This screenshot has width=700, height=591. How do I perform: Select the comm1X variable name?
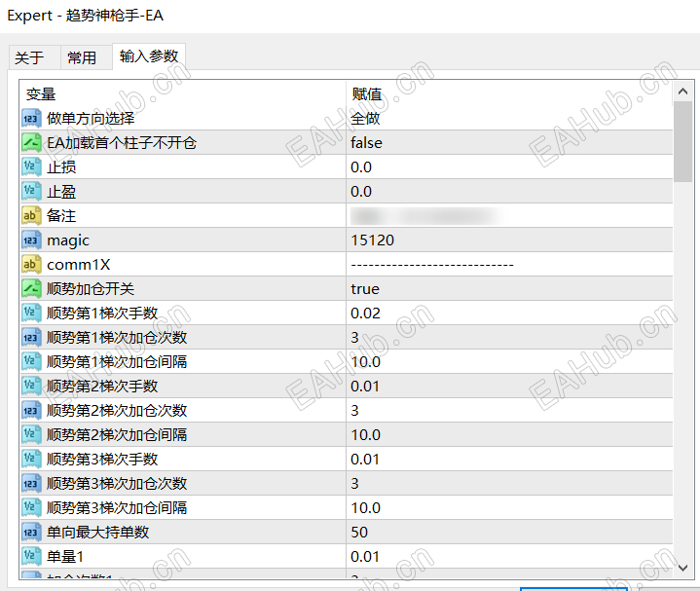point(79,265)
